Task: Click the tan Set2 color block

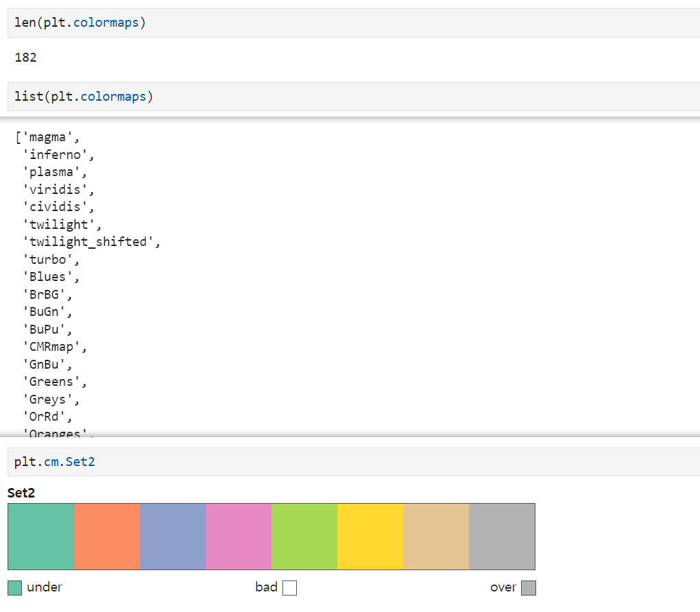Action: [x=436, y=537]
